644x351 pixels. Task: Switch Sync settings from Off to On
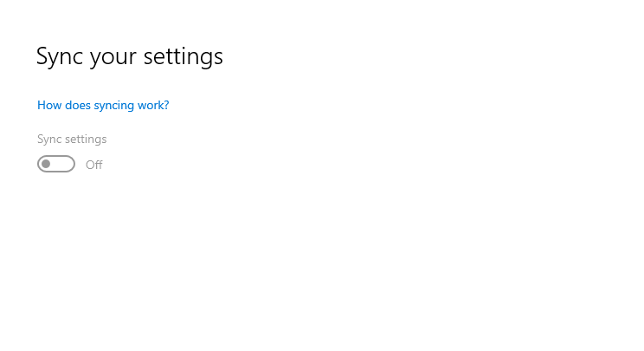tap(56, 164)
